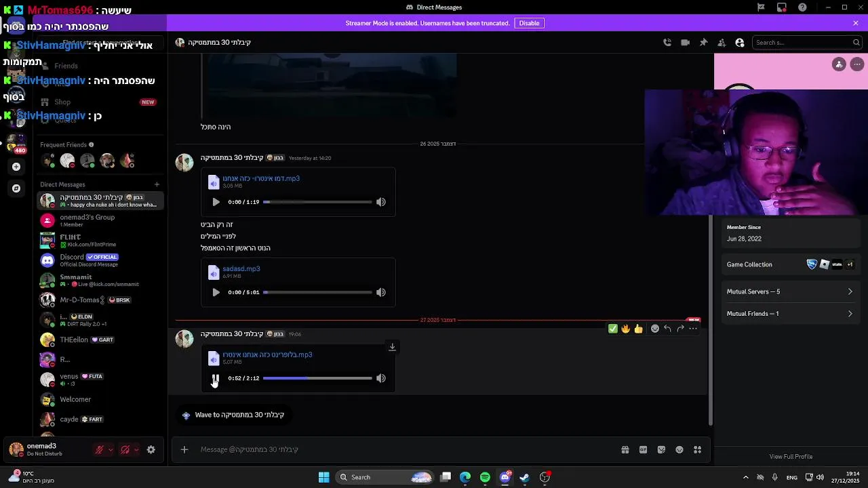Open User Settings gear
This screenshot has height=488, width=868.
pyautogui.click(x=151, y=449)
